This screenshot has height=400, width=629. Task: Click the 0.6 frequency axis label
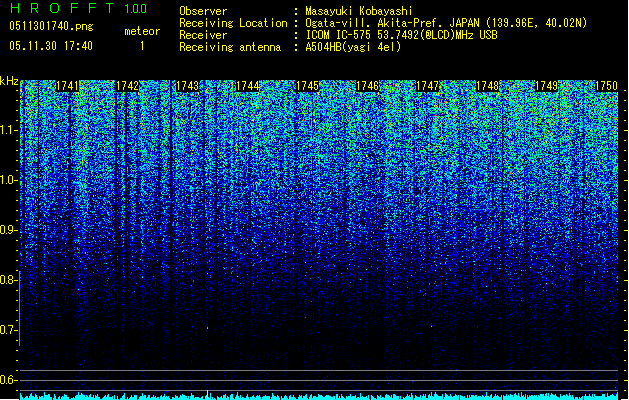[x=8, y=380]
